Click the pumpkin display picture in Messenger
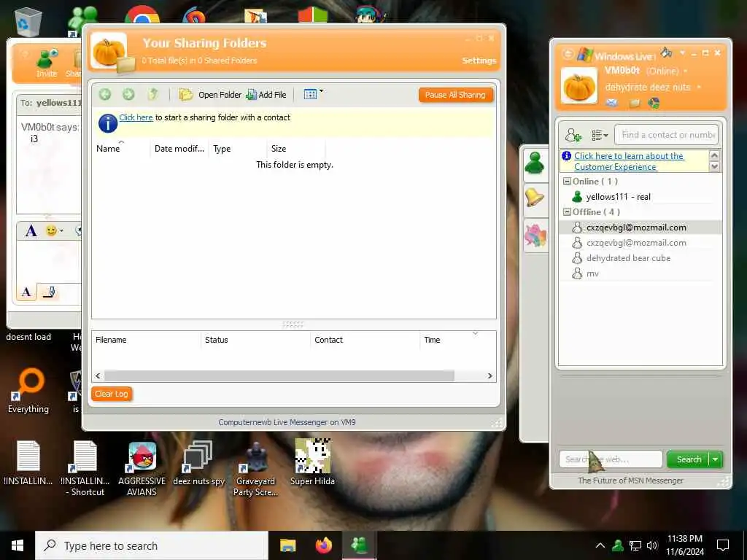Viewport: 747px width, 560px height. pos(578,86)
